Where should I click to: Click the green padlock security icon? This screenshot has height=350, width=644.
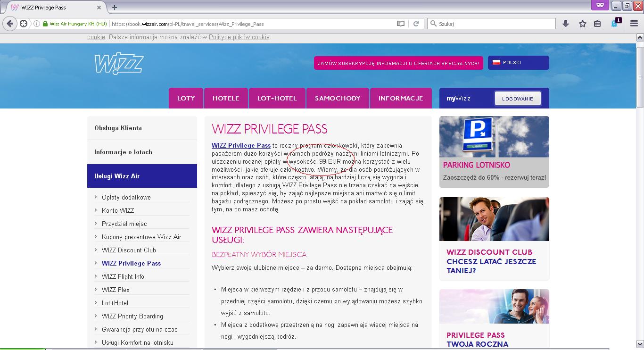pos(45,24)
